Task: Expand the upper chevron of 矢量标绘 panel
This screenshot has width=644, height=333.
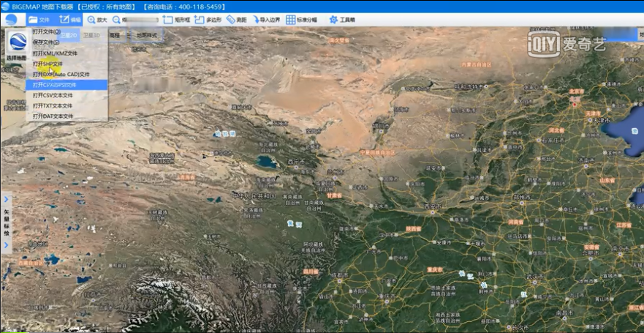Action: click(6, 199)
